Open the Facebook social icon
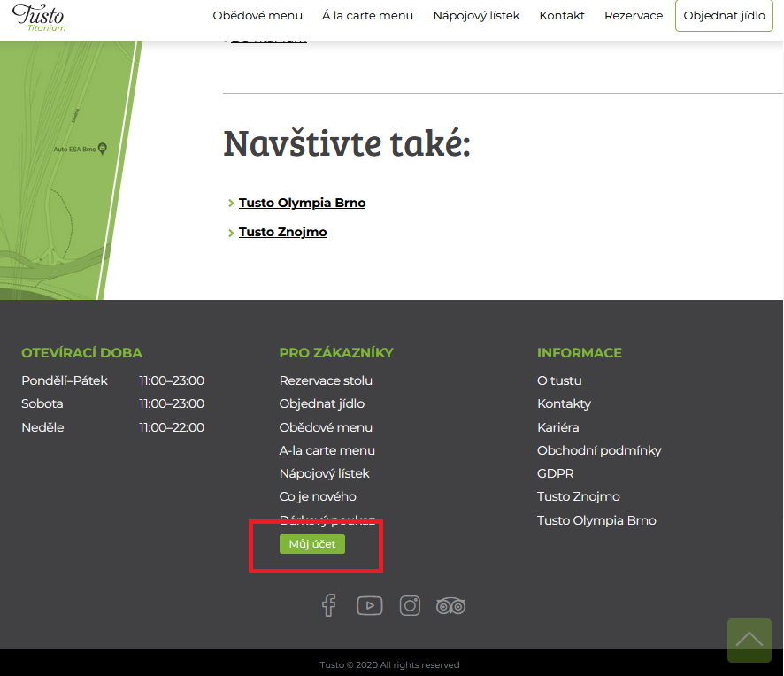This screenshot has width=784, height=676. (x=328, y=605)
